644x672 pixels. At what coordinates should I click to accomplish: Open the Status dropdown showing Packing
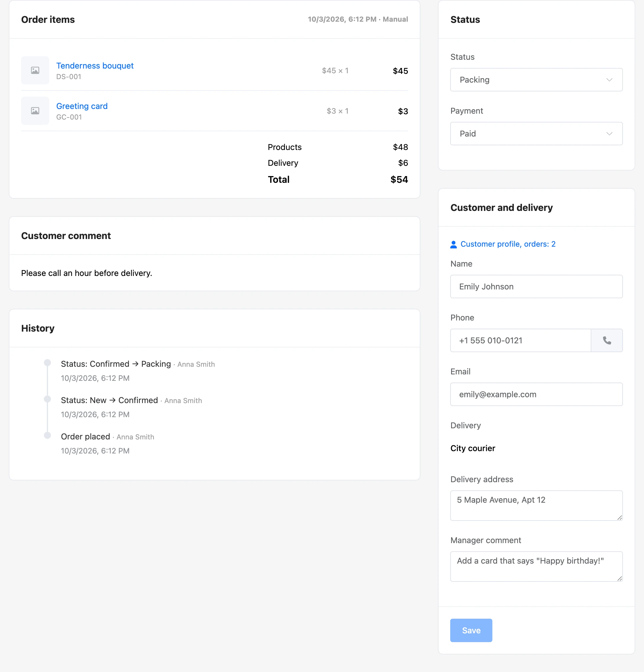pos(537,80)
